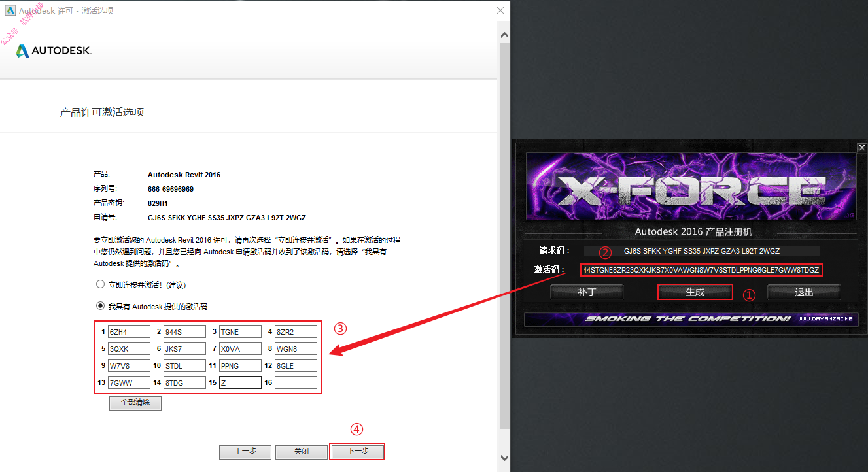Close the Autodesk license window with X

[500, 10]
